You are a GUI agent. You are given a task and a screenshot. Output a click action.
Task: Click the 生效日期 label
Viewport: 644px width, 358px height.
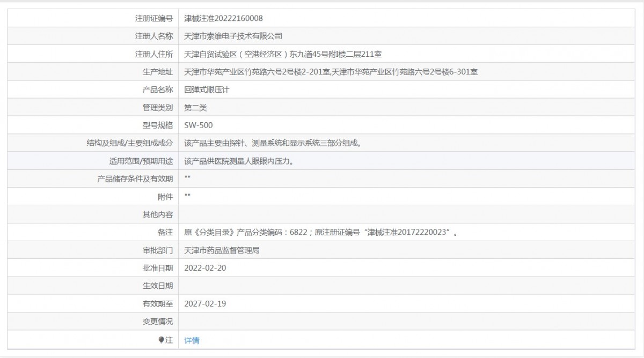157,286
